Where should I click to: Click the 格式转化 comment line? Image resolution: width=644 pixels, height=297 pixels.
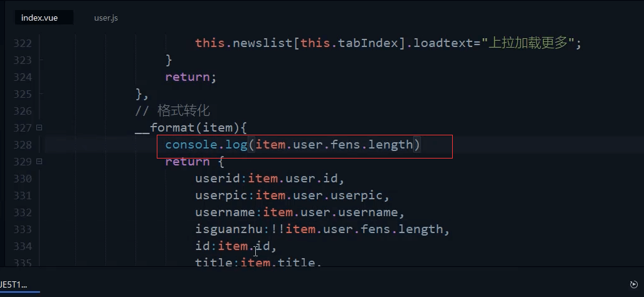[x=172, y=111]
